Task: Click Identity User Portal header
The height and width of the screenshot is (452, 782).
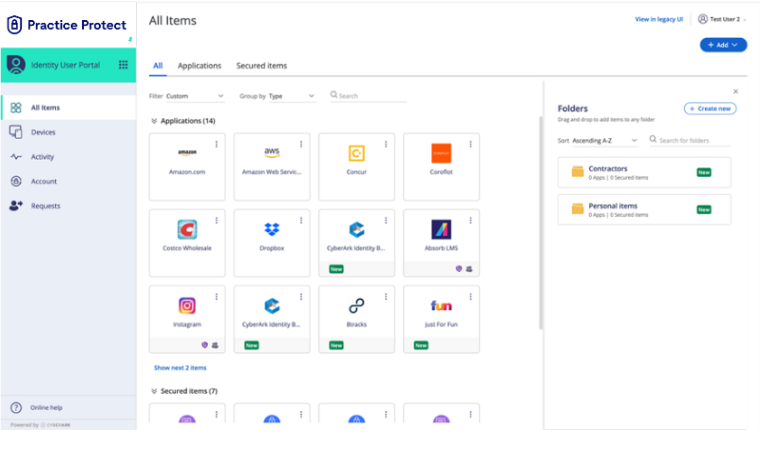Action: point(68,65)
